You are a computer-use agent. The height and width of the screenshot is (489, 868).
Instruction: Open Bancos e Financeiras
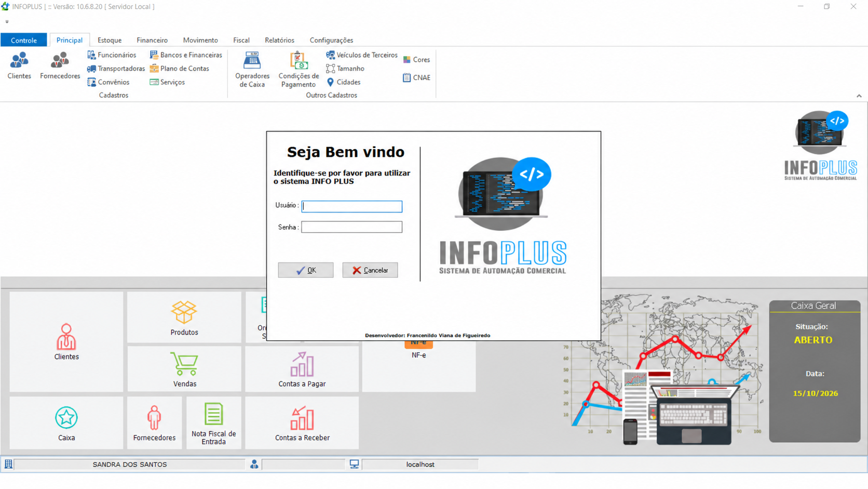pyautogui.click(x=186, y=55)
